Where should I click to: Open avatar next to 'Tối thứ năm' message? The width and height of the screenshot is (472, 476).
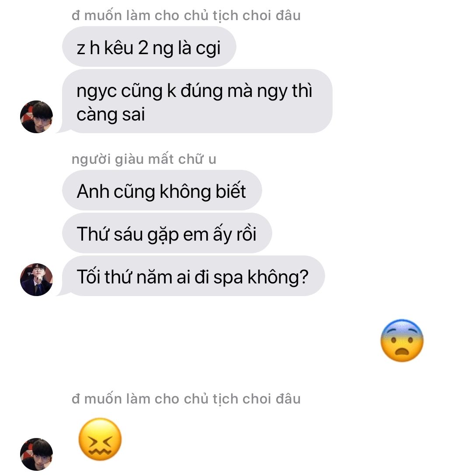(x=36, y=279)
